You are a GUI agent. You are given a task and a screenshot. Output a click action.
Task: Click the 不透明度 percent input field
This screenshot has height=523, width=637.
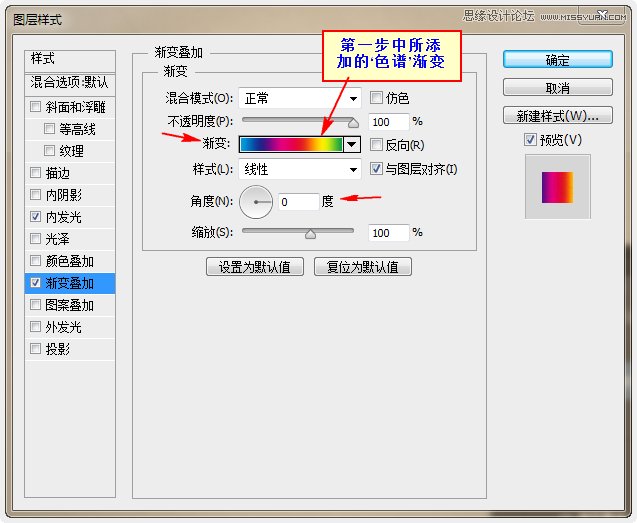coord(388,122)
